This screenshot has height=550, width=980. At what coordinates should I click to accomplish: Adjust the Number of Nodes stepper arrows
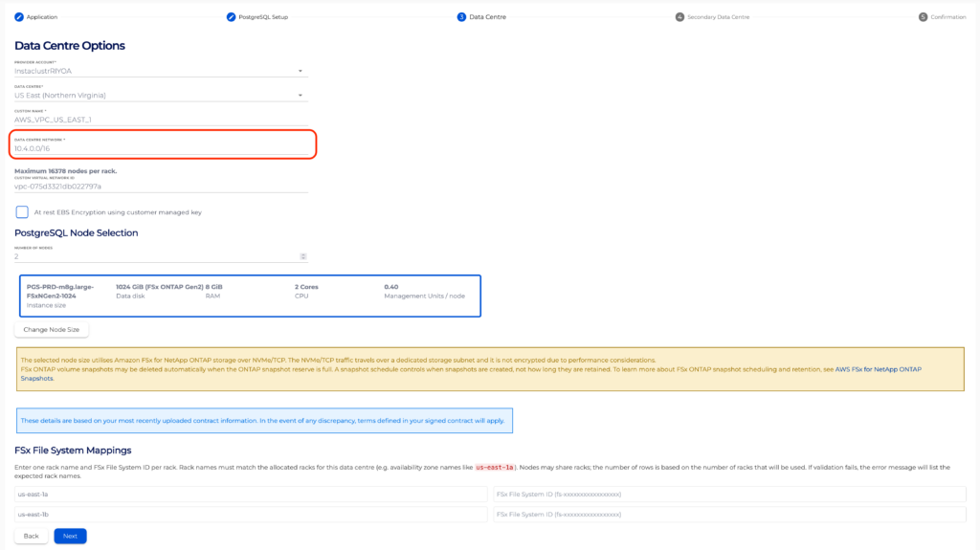coord(303,256)
